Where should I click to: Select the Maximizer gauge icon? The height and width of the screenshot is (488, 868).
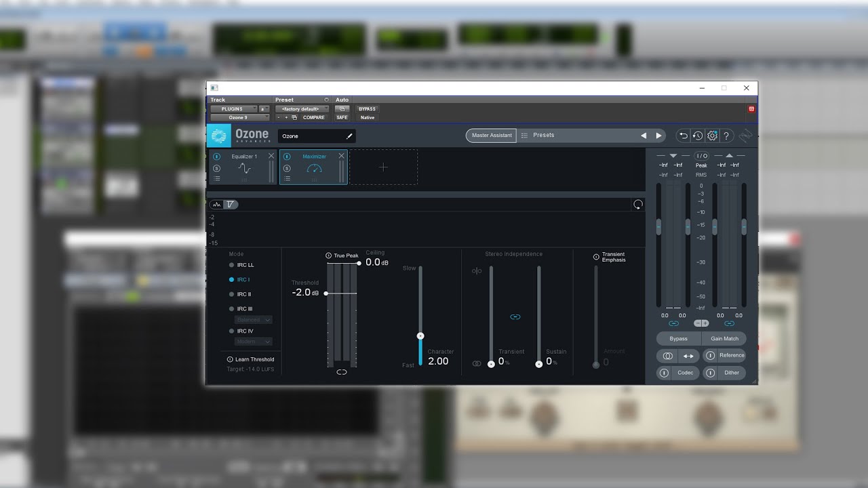click(314, 168)
